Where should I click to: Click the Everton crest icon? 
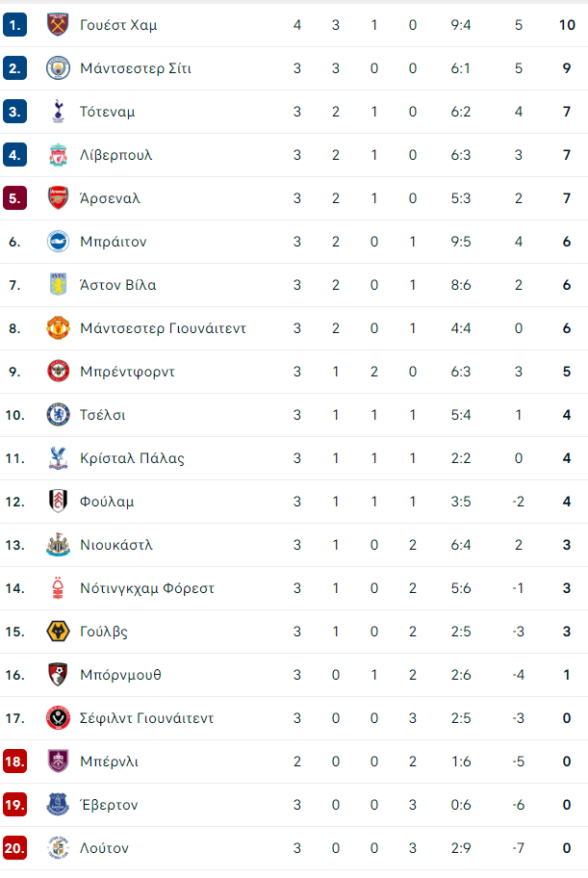coord(58,805)
